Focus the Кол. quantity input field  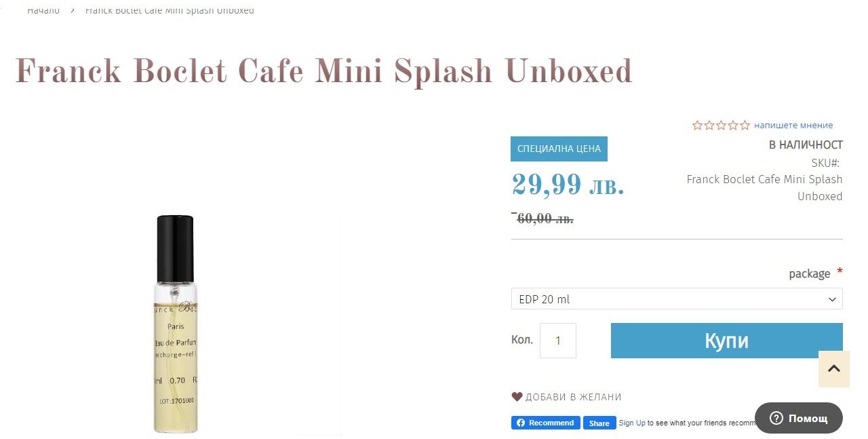(x=557, y=341)
